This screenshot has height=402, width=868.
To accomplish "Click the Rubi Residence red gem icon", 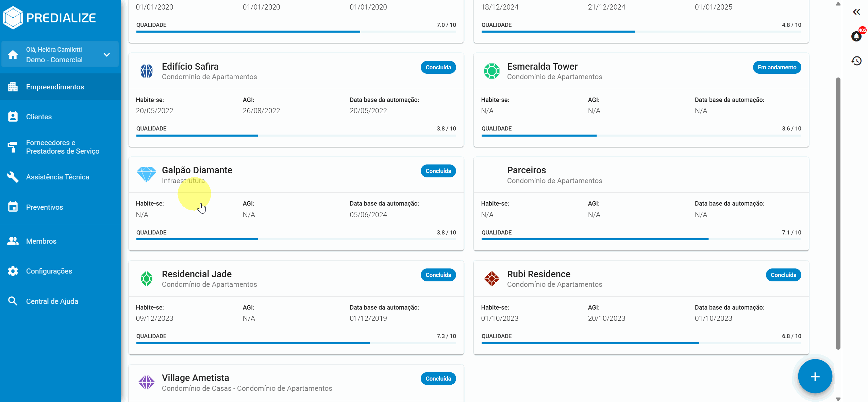I will pos(491,279).
